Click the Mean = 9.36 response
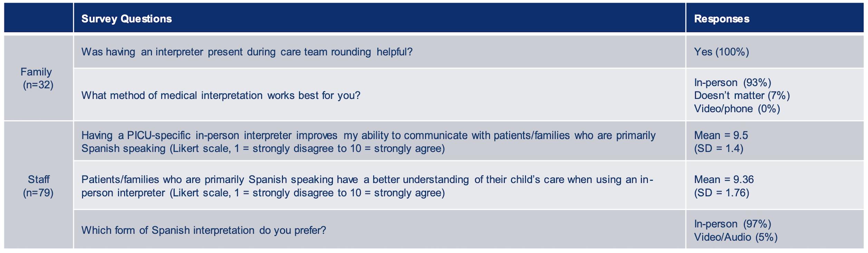The width and height of the screenshot is (868, 253). point(724,179)
